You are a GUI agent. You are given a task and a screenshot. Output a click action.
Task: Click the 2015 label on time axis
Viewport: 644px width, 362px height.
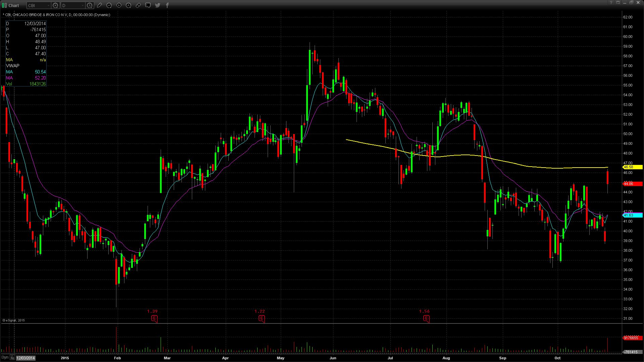[65, 358]
